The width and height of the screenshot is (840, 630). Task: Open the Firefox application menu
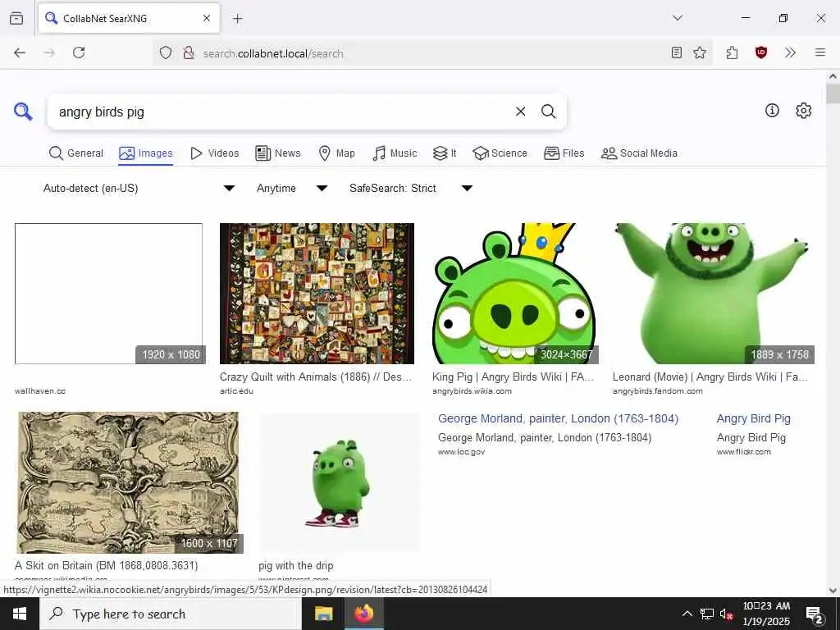click(x=820, y=52)
